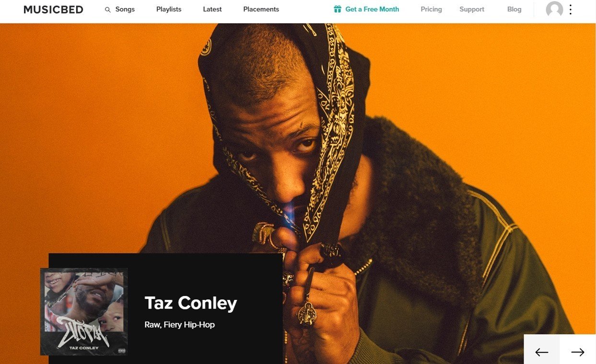Expand the three-dot account menu
Screen dimensions: 596x364
(x=570, y=10)
